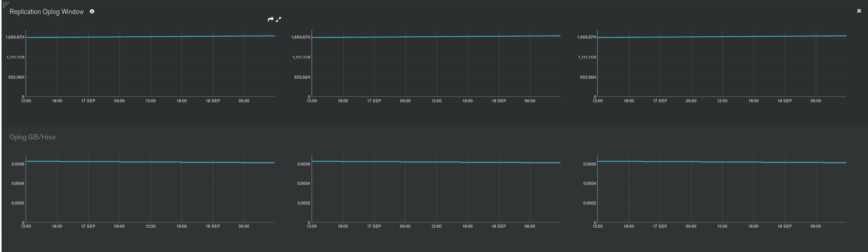Click the blue line in middle Oplog Window chart

pyautogui.click(x=436, y=37)
